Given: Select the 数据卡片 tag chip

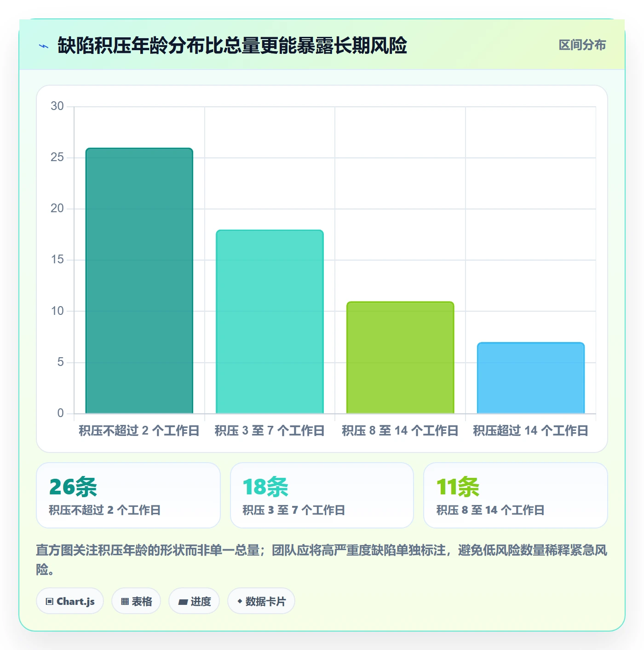Looking at the screenshot, I should (261, 601).
